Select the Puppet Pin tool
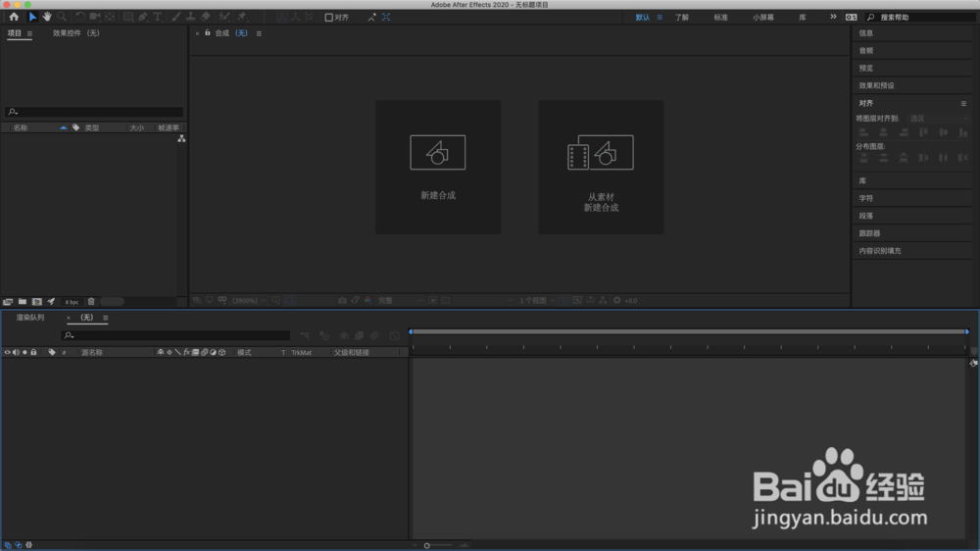The width and height of the screenshot is (980, 551). tap(242, 17)
